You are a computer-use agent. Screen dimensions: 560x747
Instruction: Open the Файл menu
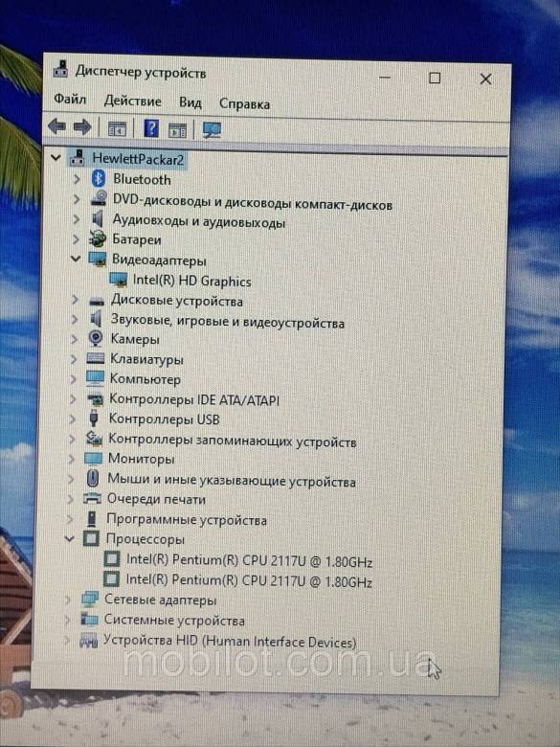click(70, 99)
